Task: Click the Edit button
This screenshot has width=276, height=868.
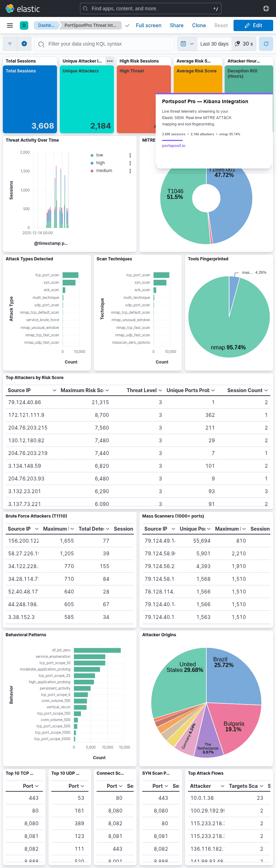Action: (x=253, y=25)
